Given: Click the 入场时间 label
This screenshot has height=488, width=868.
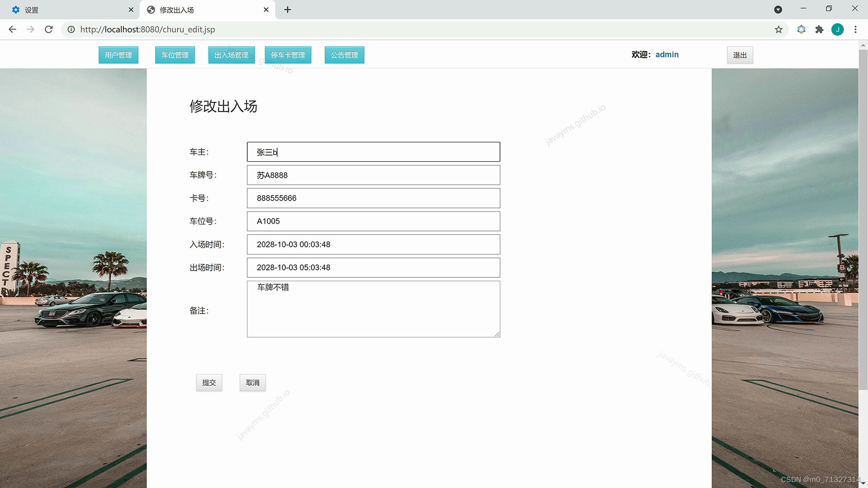Looking at the screenshot, I should 207,244.
